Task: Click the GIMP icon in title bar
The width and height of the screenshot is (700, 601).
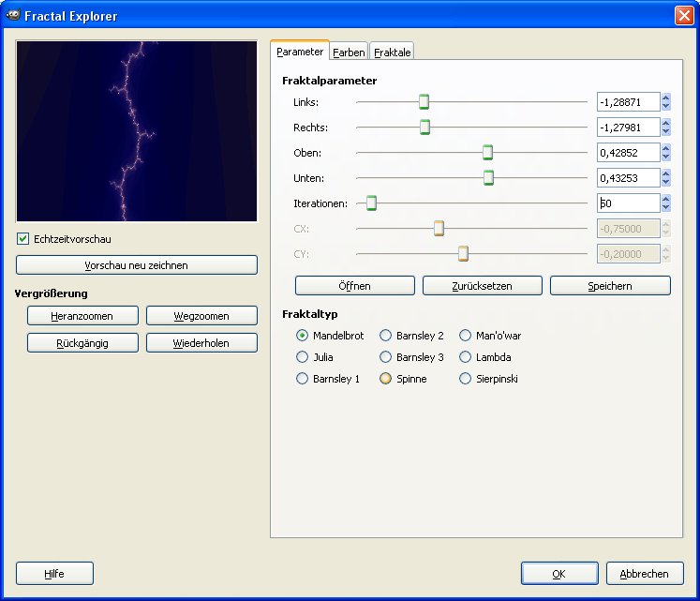Action: pos(13,15)
